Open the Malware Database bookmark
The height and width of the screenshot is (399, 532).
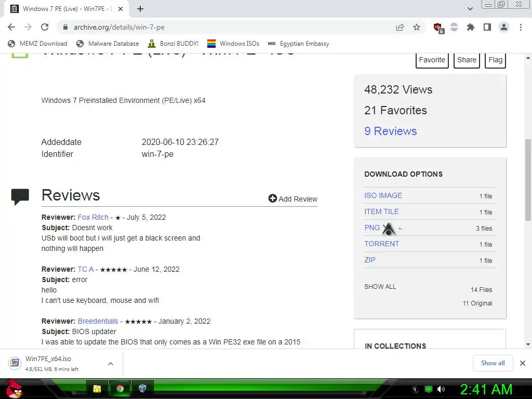pyautogui.click(x=108, y=44)
